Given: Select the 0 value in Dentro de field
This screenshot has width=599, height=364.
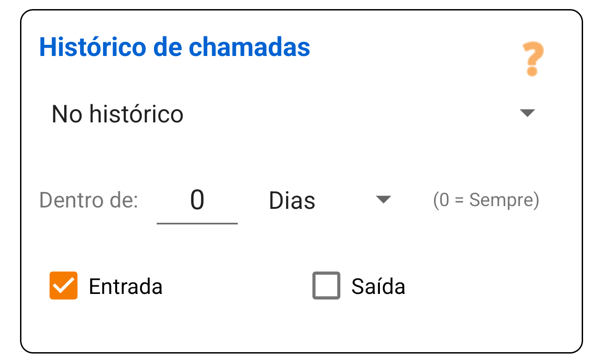Looking at the screenshot, I should point(197,199).
